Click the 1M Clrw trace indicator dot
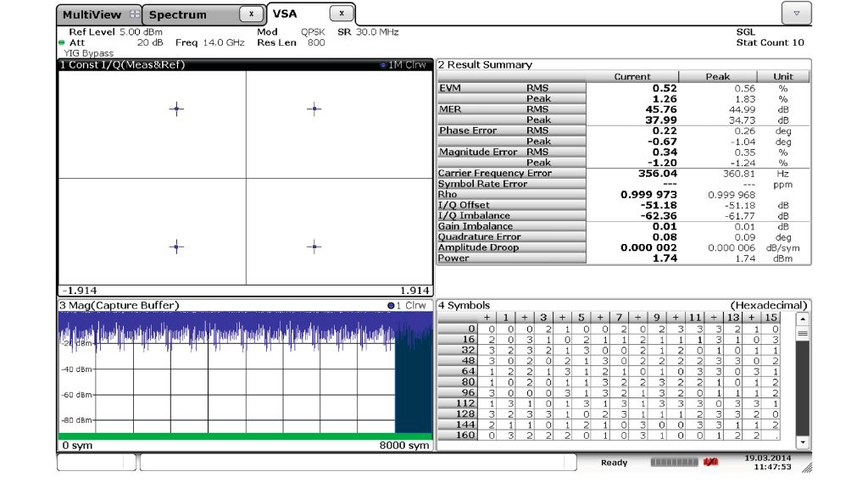The width and height of the screenshot is (868, 488). tap(384, 65)
